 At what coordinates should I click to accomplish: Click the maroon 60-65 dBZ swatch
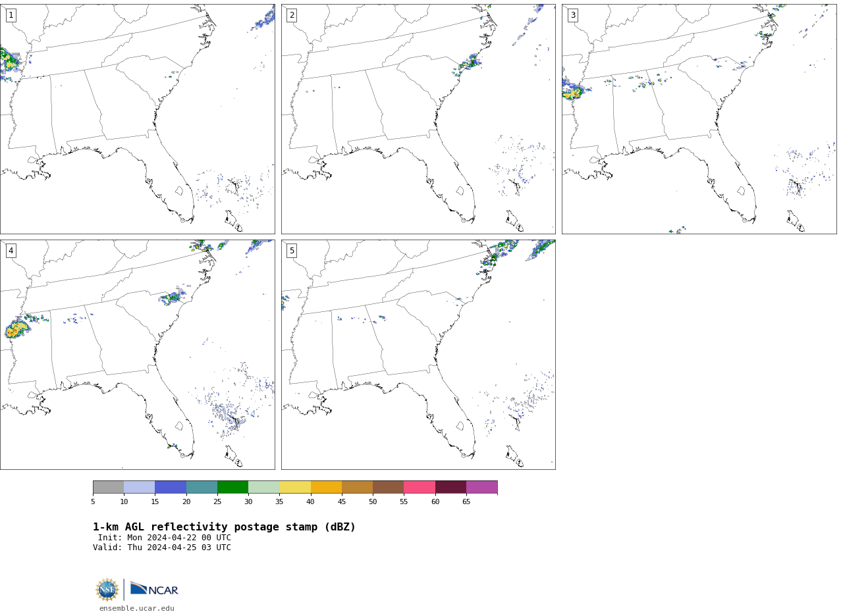(450, 487)
